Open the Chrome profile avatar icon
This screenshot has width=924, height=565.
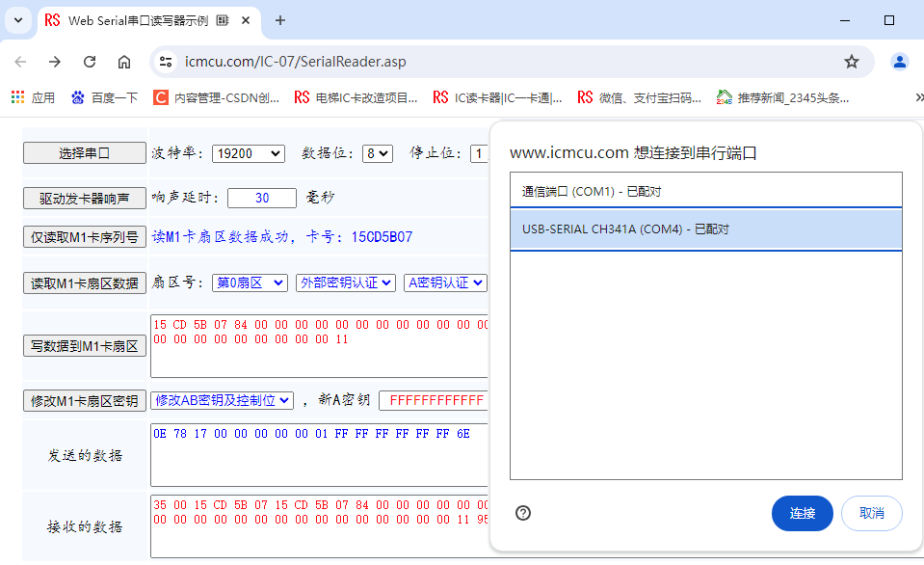pos(900,62)
